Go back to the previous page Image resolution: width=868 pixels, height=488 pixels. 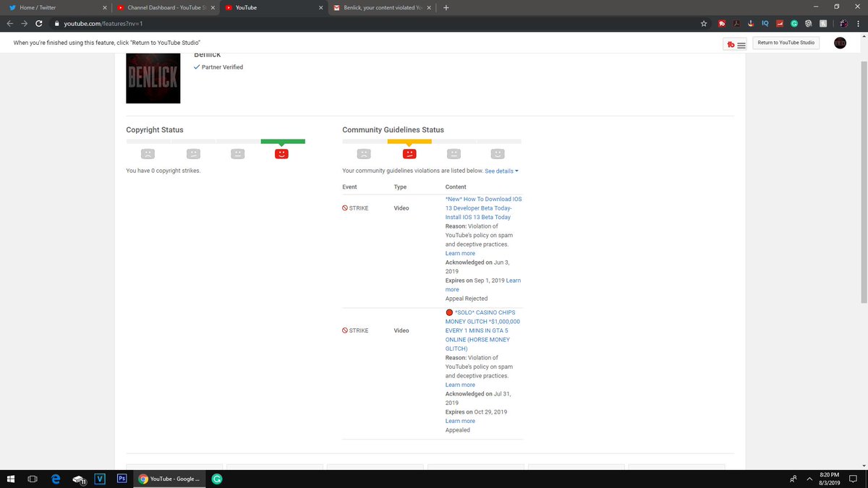click(x=10, y=24)
